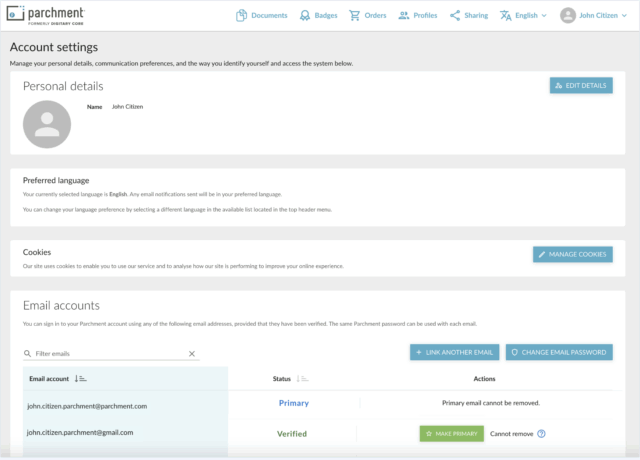Open the Sharing section
The width and height of the screenshot is (640, 460).
[x=469, y=15]
